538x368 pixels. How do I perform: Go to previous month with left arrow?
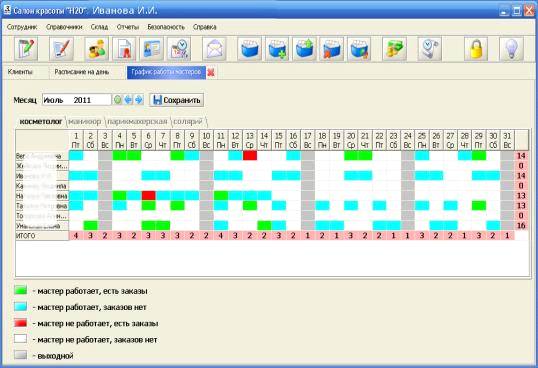click(x=128, y=100)
